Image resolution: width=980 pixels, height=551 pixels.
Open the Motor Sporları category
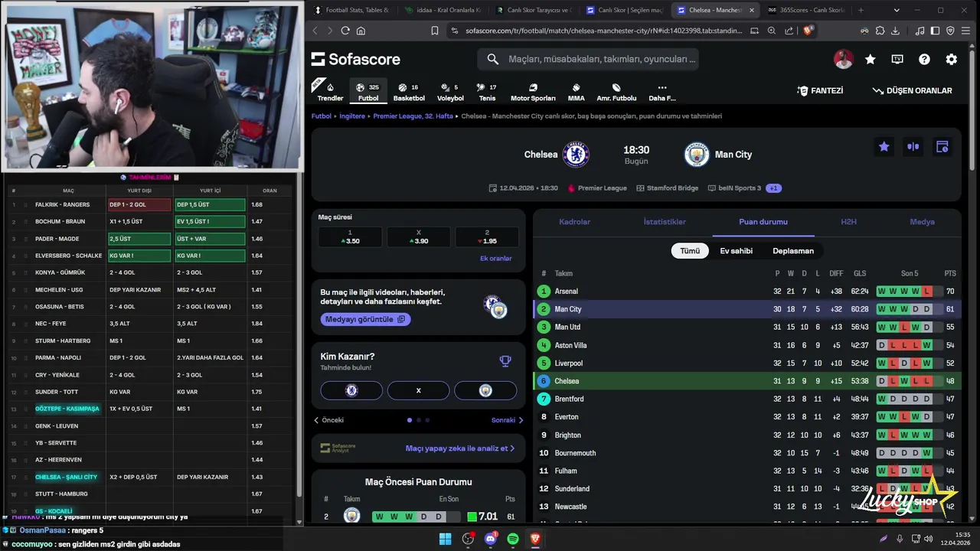coord(533,92)
